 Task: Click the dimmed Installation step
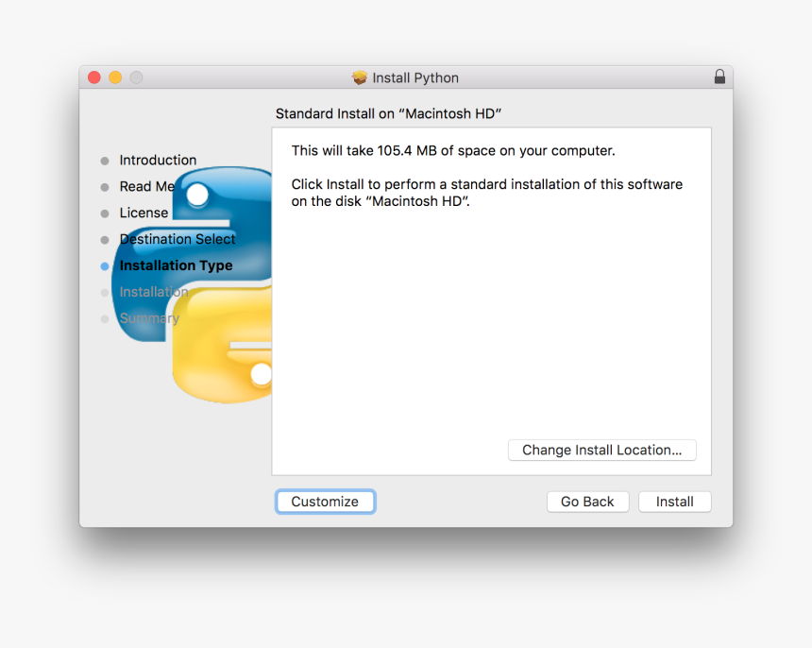[154, 292]
